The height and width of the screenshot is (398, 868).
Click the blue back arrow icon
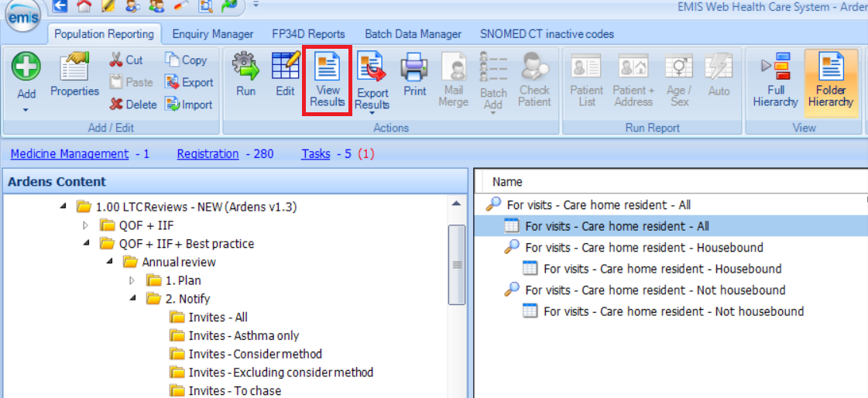coord(59,7)
